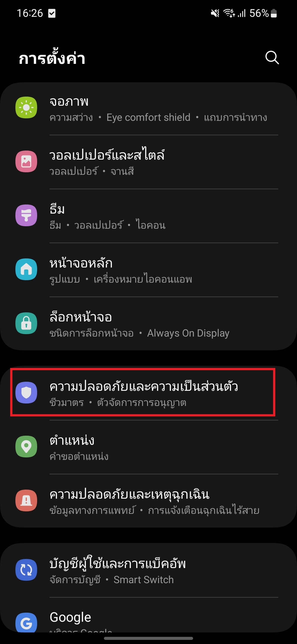Tap the teal Lock screen padlock icon
The height and width of the screenshot is (644, 297).
(x=26, y=323)
